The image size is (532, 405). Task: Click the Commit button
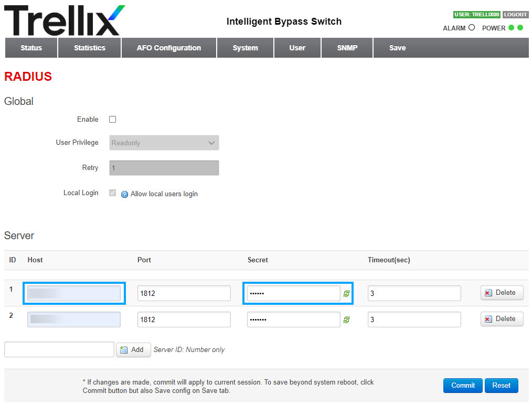pos(463,385)
